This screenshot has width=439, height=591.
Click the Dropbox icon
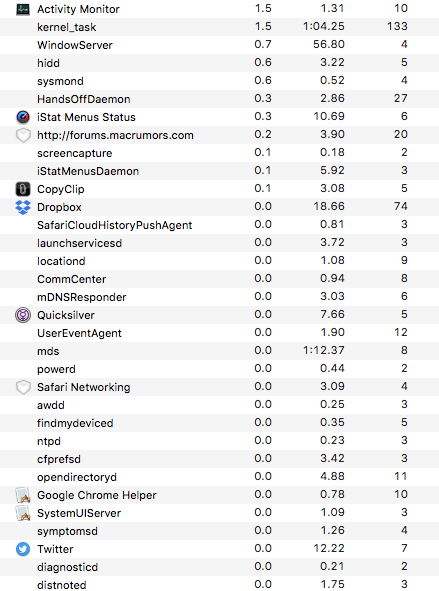pos(23,207)
